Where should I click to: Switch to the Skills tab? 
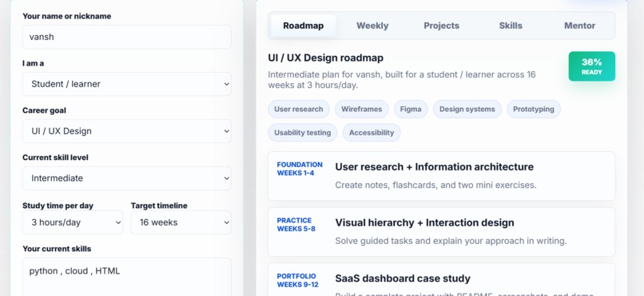pyautogui.click(x=511, y=26)
